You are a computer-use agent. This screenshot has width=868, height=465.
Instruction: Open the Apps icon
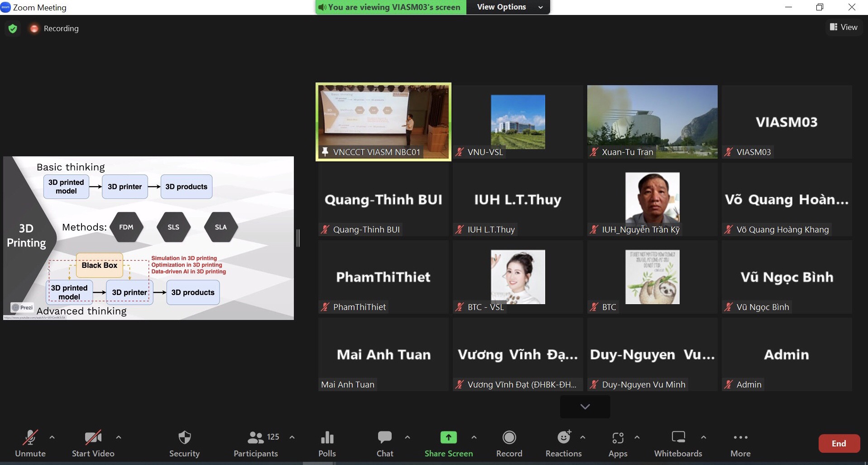pyautogui.click(x=618, y=438)
